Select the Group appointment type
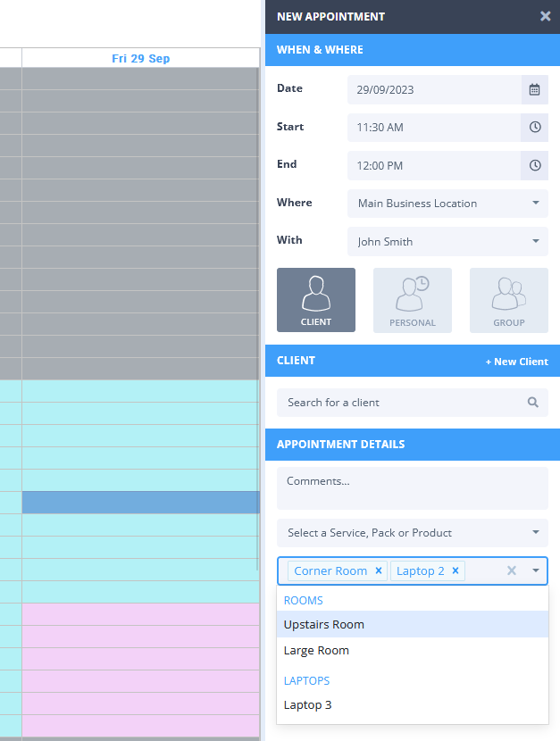Image resolution: width=560 pixels, height=741 pixels. tap(509, 301)
